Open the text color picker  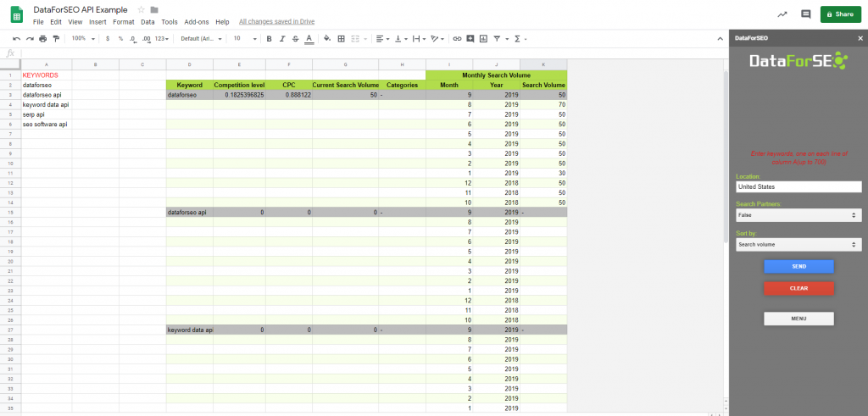(309, 39)
